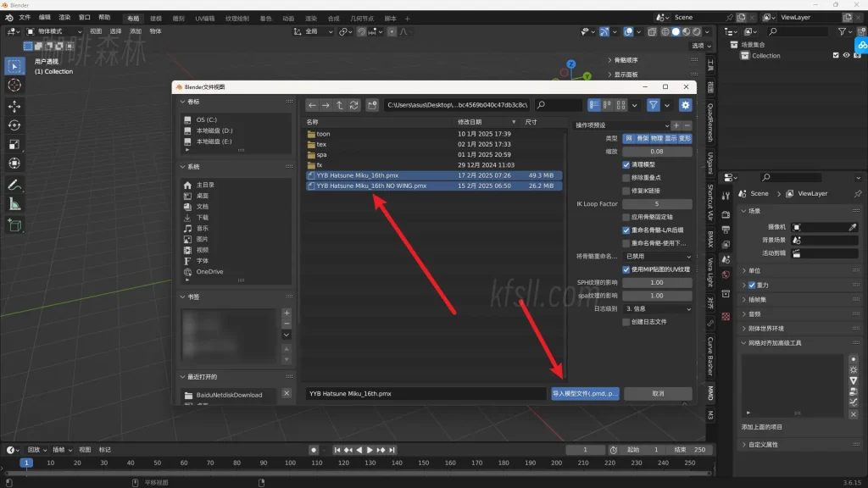Collapse the 系统 section in sidebar

(x=183, y=167)
